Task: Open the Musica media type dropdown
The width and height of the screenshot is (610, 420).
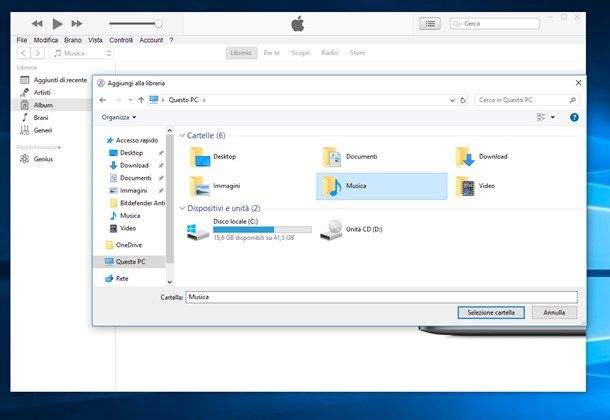Action: pos(82,53)
